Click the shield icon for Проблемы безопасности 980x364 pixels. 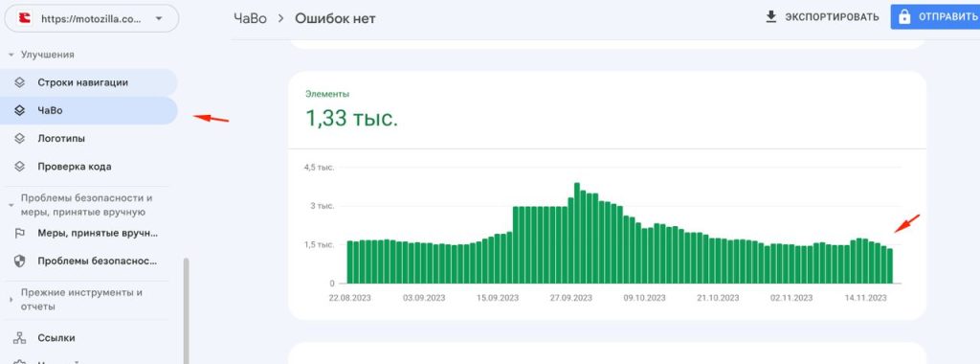pyautogui.click(x=19, y=262)
